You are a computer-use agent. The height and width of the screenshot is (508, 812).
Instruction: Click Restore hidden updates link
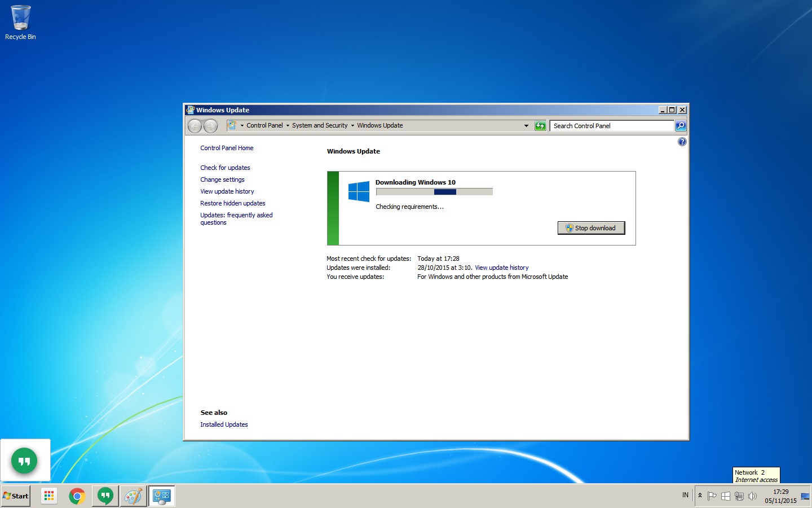pos(232,203)
